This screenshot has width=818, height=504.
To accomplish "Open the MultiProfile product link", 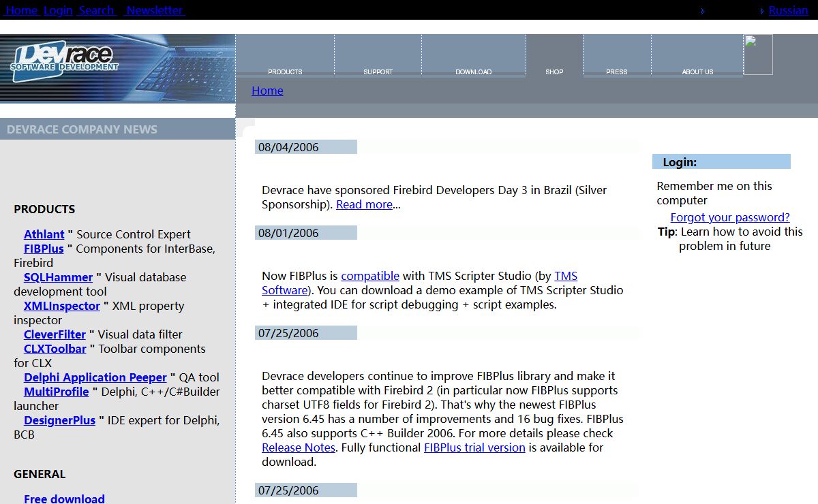I will (x=57, y=392).
